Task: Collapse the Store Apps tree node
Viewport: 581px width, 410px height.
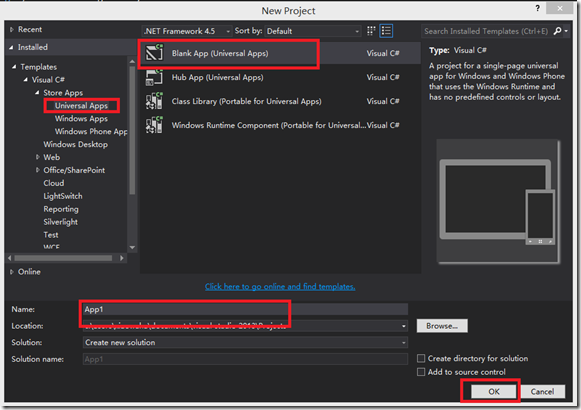Action: pos(37,93)
